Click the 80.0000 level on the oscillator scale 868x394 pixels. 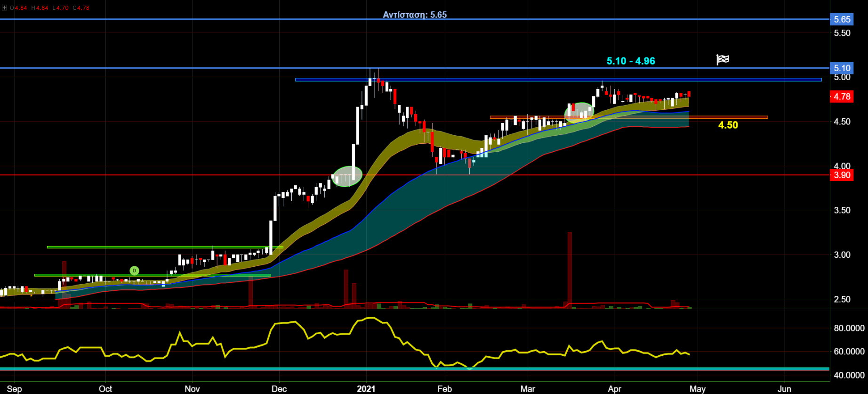pos(849,328)
